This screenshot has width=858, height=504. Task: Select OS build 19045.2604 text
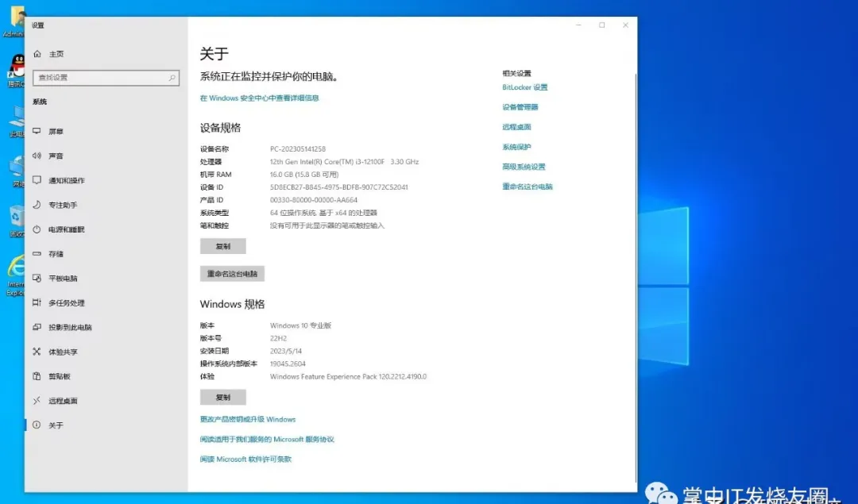click(x=288, y=364)
